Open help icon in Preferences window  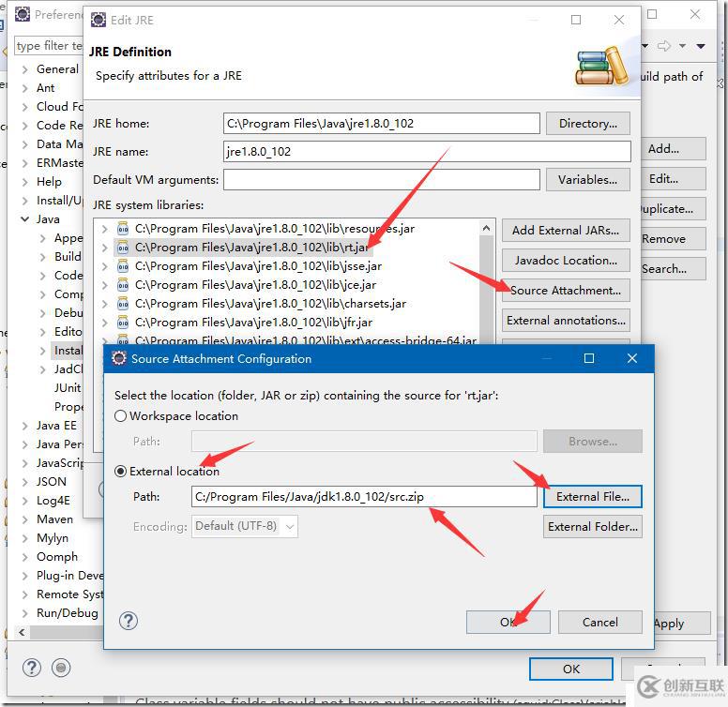point(32,668)
